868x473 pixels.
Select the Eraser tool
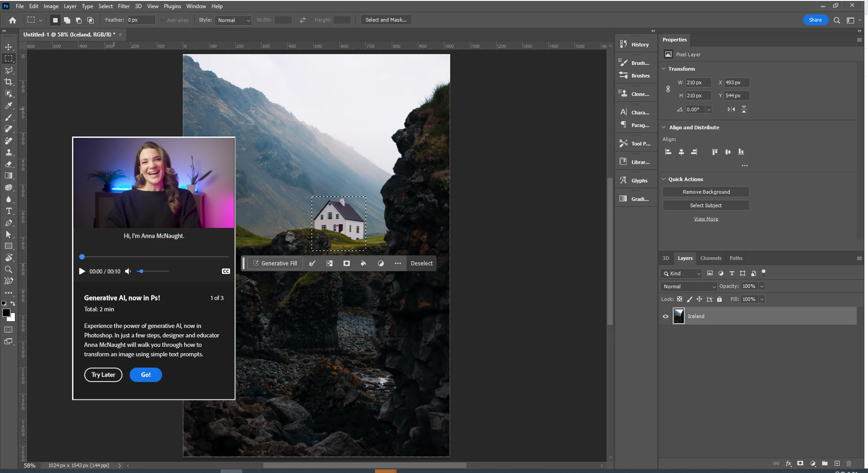click(x=9, y=164)
